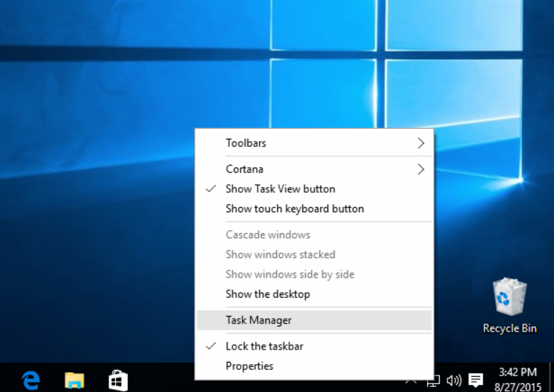Click Show windows stacked entry
The width and height of the screenshot is (554, 392).
click(x=280, y=255)
